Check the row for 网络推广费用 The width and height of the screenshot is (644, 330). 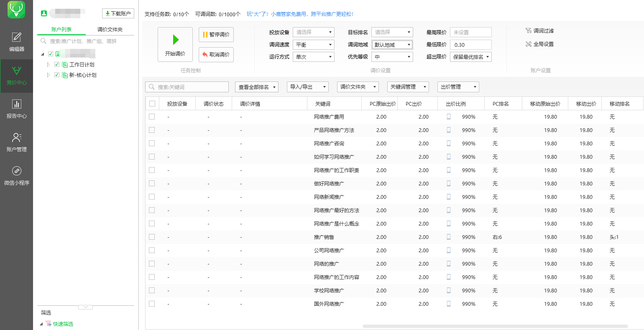point(152,117)
